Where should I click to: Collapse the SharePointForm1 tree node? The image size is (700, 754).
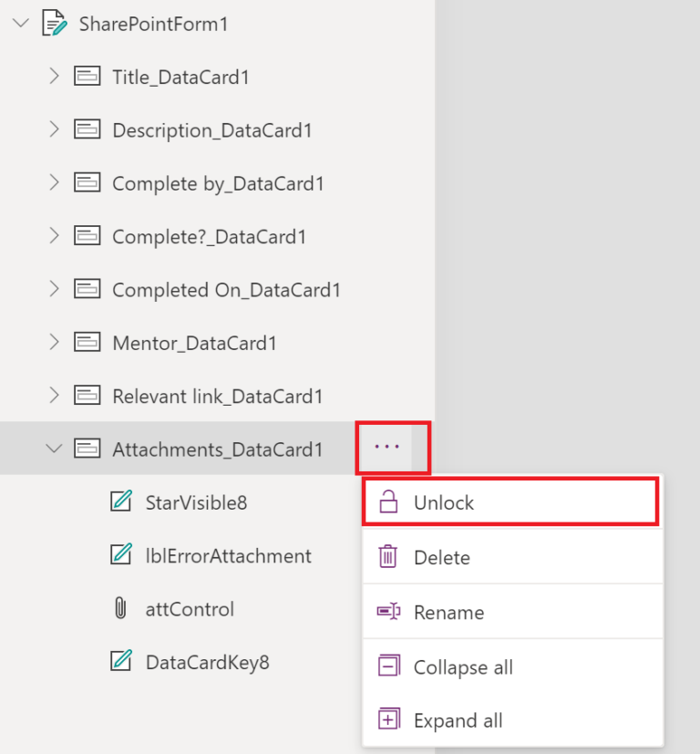pyautogui.click(x=21, y=23)
